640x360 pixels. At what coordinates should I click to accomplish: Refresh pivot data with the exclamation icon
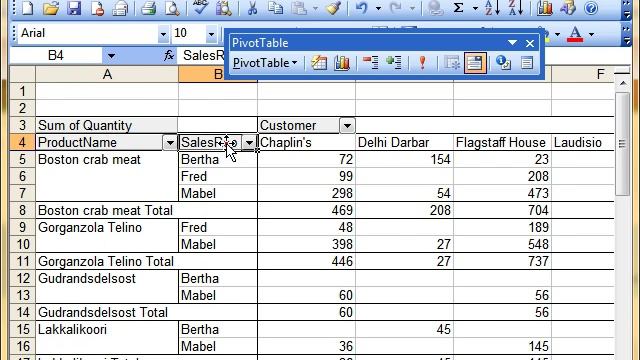[422, 63]
